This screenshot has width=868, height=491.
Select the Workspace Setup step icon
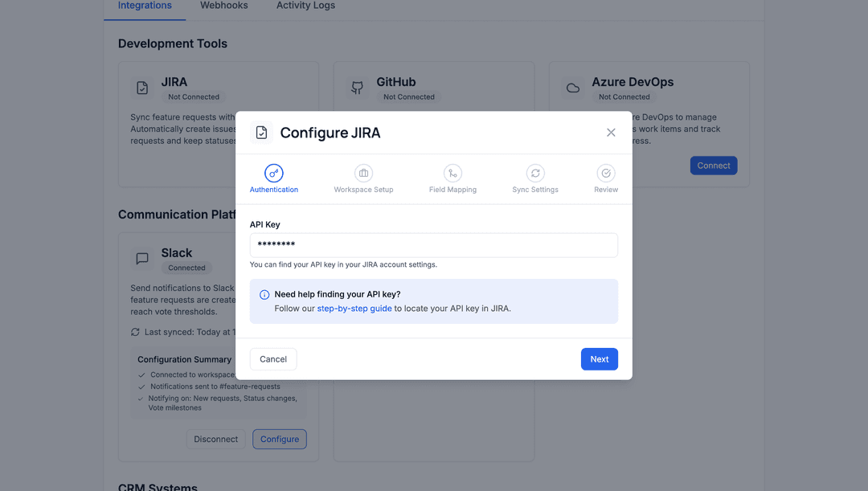coord(363,173)
